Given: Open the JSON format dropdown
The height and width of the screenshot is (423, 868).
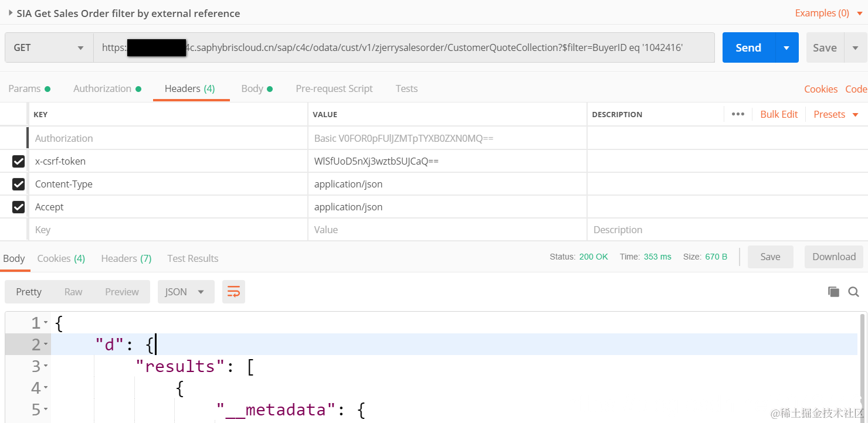Looking at the screenshot, I should (186, 292).
